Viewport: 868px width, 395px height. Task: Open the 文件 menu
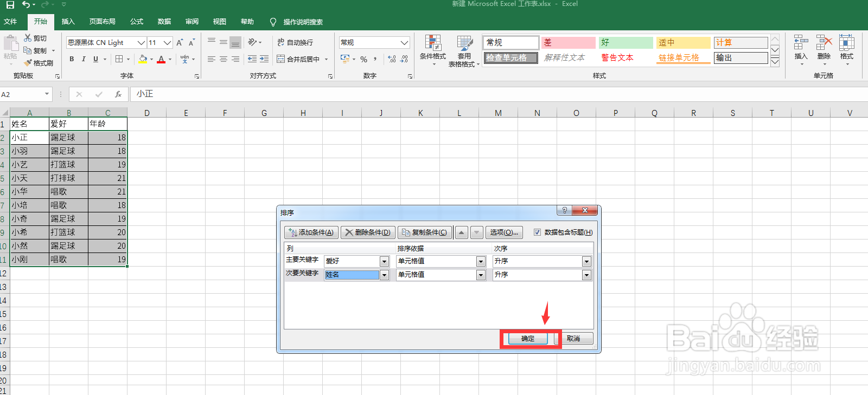(10, 22)
